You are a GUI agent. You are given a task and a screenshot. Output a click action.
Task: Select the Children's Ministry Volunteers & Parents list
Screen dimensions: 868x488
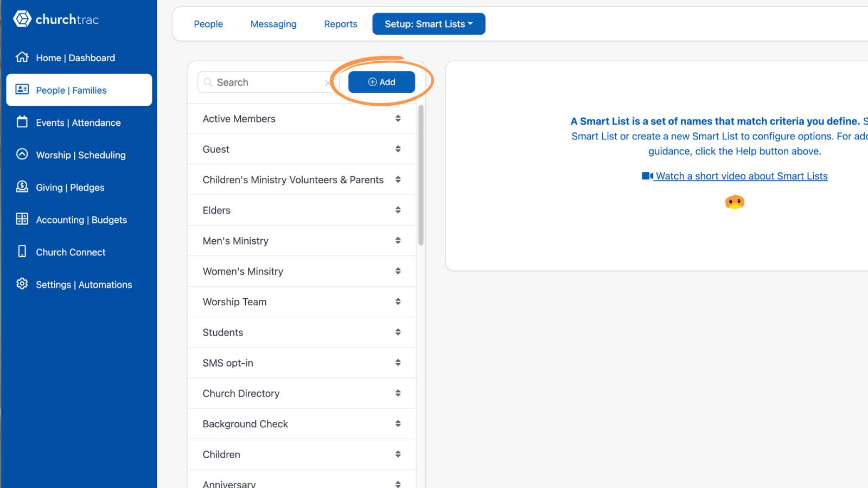click(302, 179)
